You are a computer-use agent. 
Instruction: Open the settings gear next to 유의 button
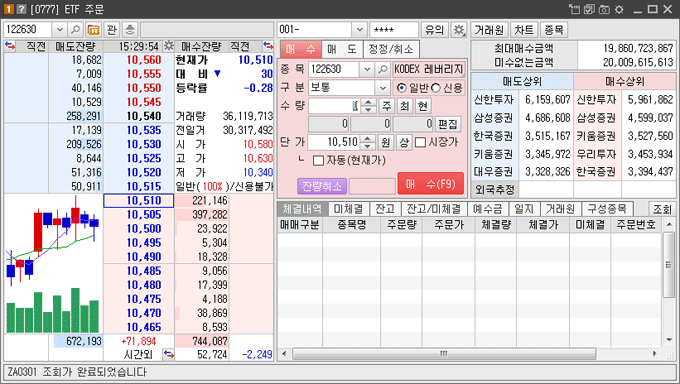coord(458,30)
